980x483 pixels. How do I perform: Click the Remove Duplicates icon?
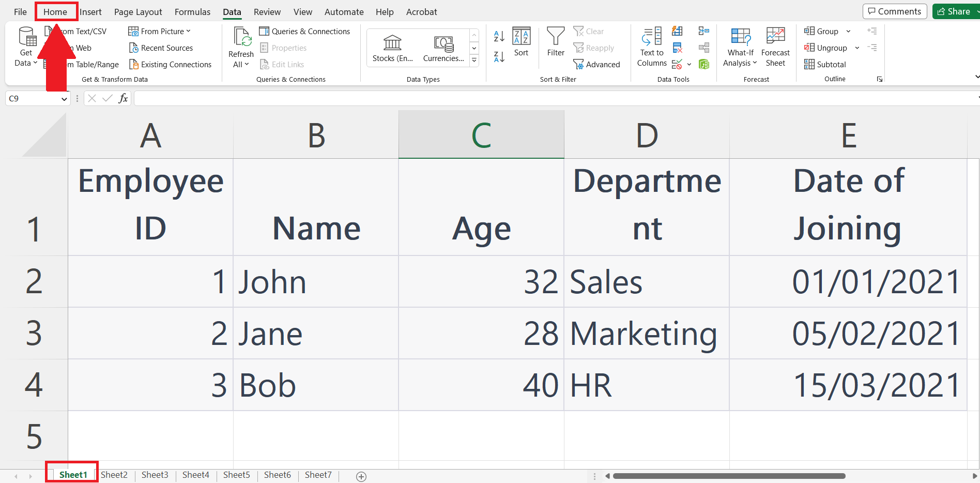click(x=677, y=48)
